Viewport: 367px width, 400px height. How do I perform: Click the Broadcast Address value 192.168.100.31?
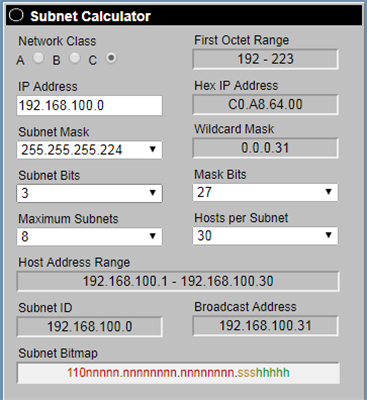coord(266,326)
